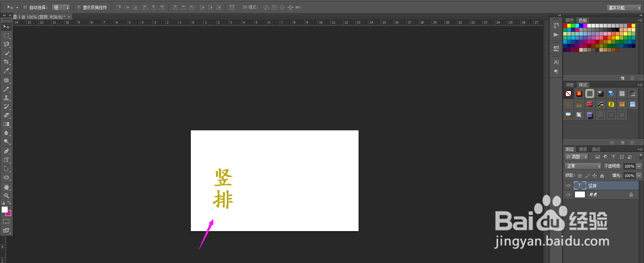Open the Layers panel flyout menu
The image size is (644, 263).
640,149
